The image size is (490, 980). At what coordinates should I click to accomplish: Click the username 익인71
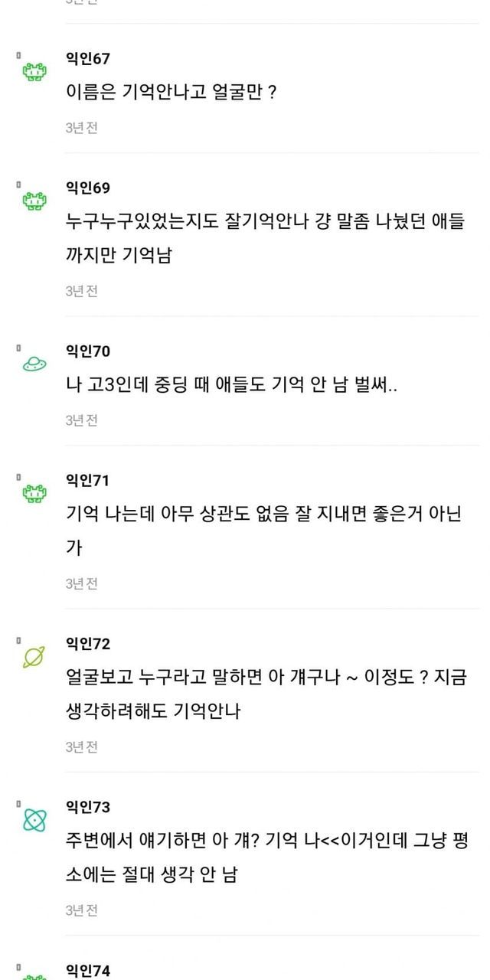coord(87,481)
